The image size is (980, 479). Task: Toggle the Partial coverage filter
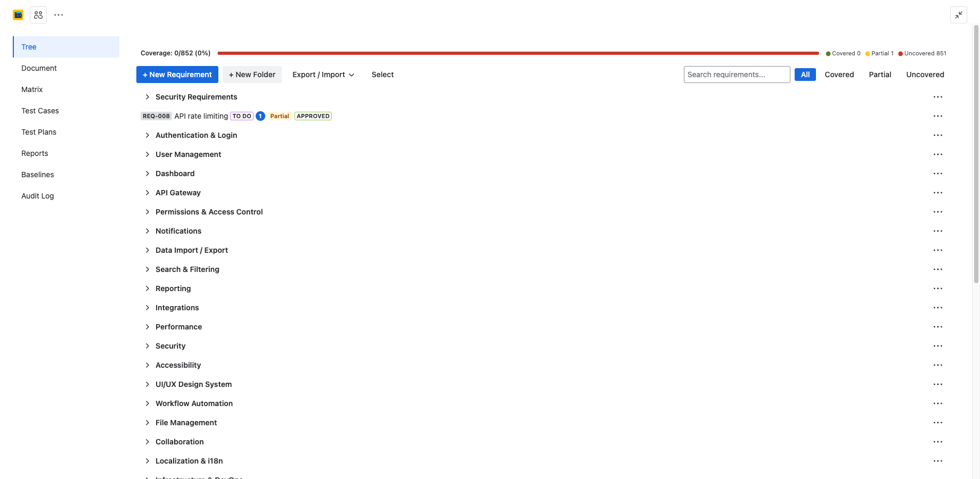point(879,75)
